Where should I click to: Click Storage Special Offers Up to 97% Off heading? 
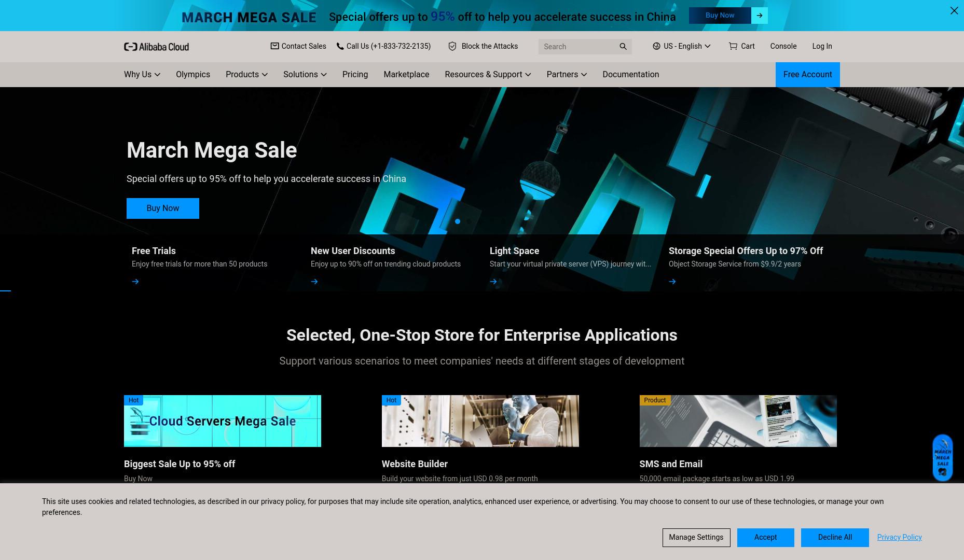coord(746,251)
